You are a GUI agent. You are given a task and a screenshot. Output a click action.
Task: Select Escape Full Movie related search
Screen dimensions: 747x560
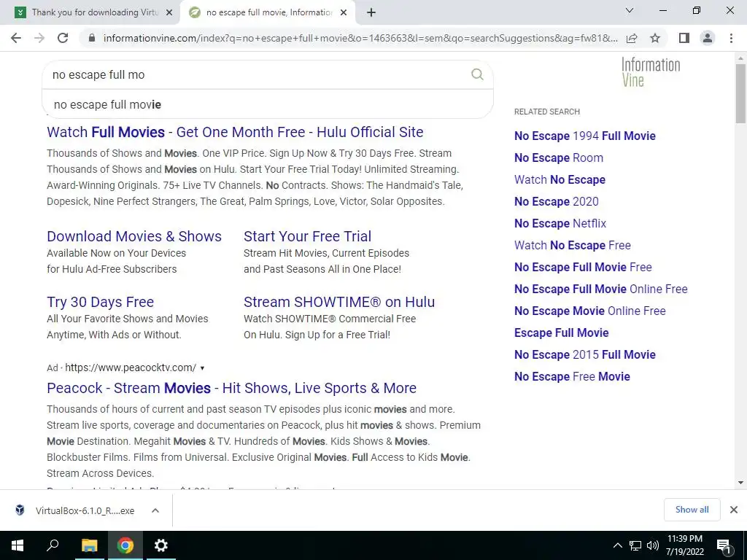[561, 332]
